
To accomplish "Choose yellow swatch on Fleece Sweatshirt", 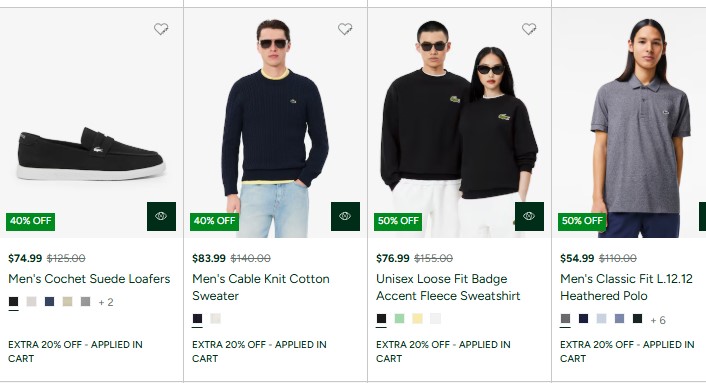I will pyautogui.click(x=417, y=319).
